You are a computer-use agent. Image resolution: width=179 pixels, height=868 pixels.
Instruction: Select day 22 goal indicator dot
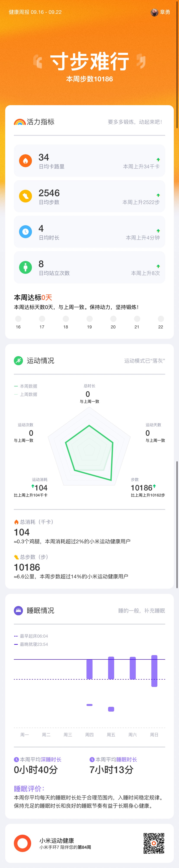(x=161, y=319)
